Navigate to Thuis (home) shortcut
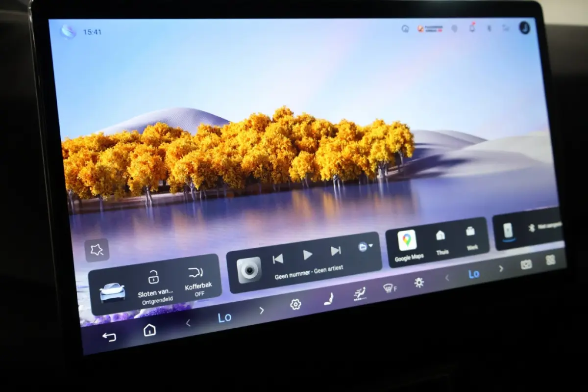588x392 pixels. [441, 242]
